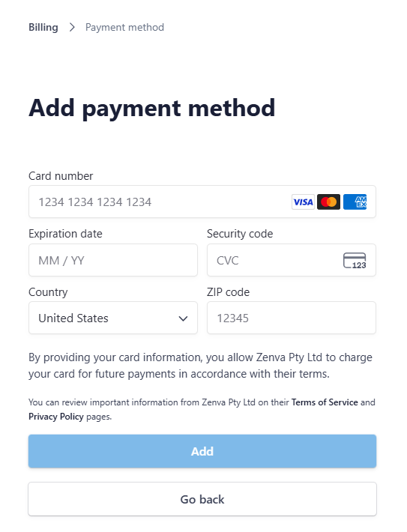Click the Go back button

(x=202, y=499)
